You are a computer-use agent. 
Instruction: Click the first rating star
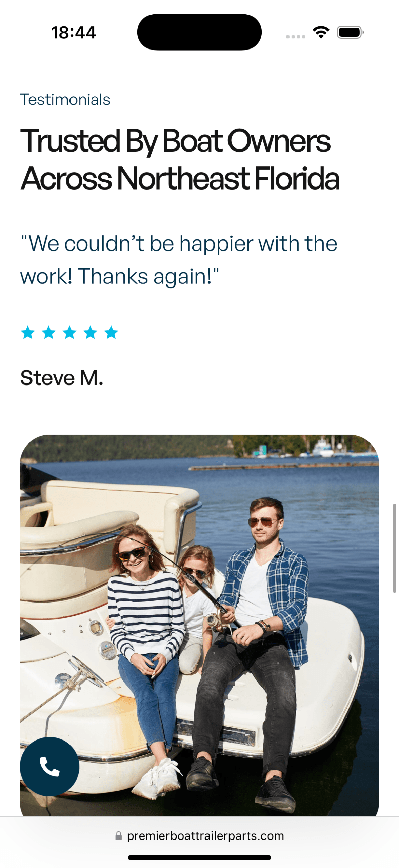click(28, 332)
